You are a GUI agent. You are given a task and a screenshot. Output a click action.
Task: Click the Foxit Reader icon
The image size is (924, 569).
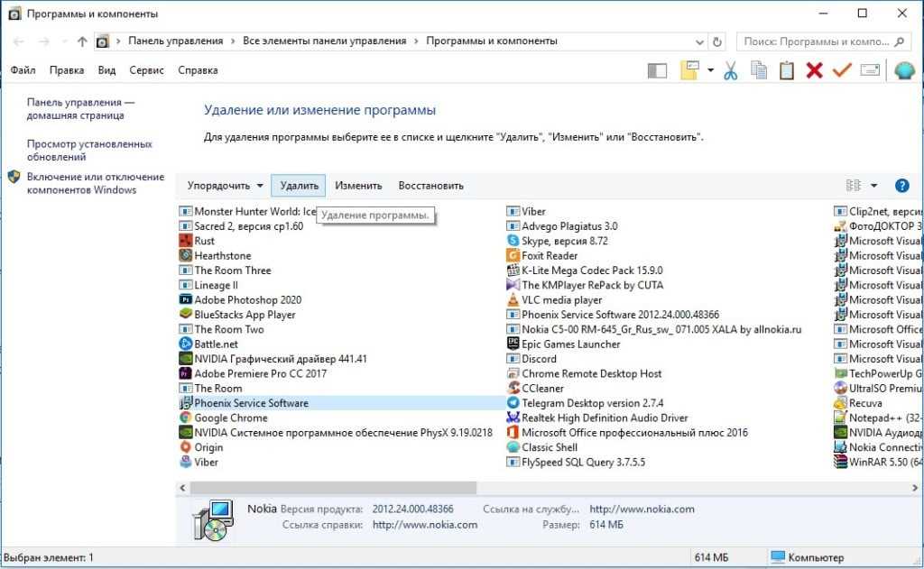click(x=513, y=255)
